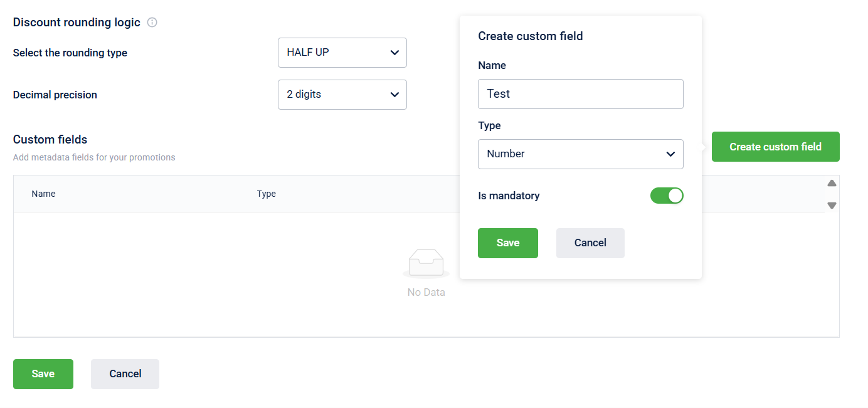The height and width of the screenshot is (408, 868).
Task: Click the info icon beside Discount rounding logic
Action: (152, 23)
